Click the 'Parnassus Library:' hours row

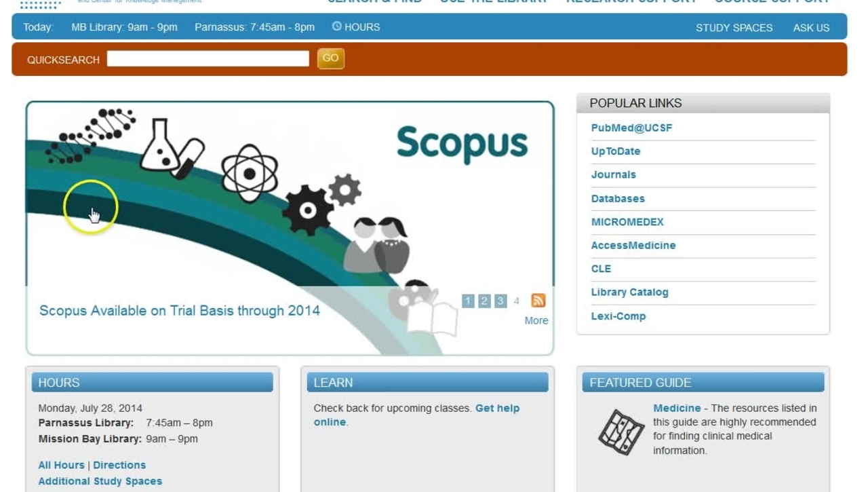click(125, 423)
